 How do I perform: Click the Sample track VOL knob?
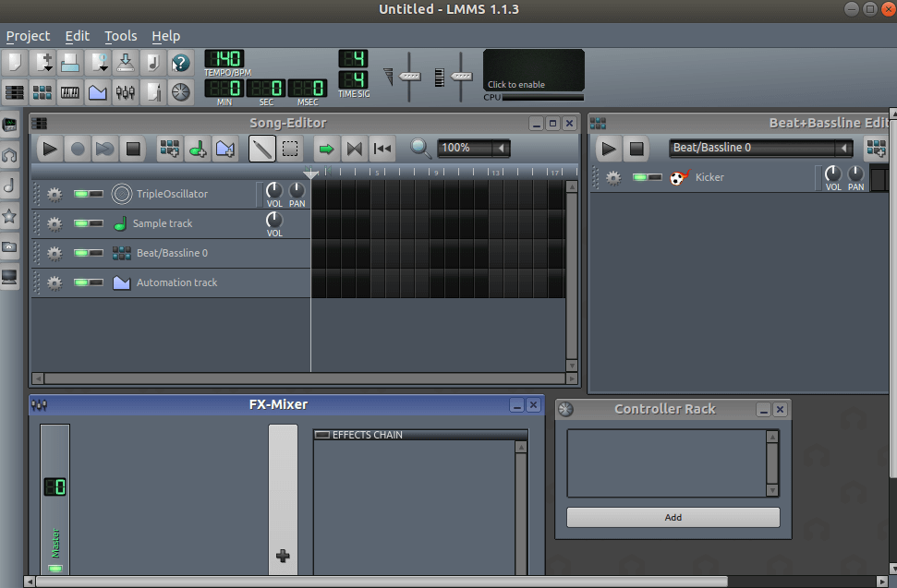(x=274, y=220)
